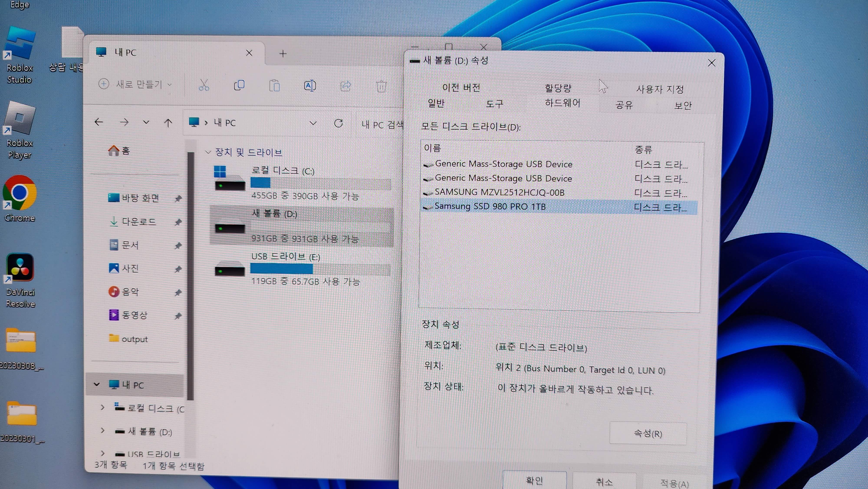
Task: Open the address bar path dropdown
Action: pyautogui.click(x=313, y=123)
